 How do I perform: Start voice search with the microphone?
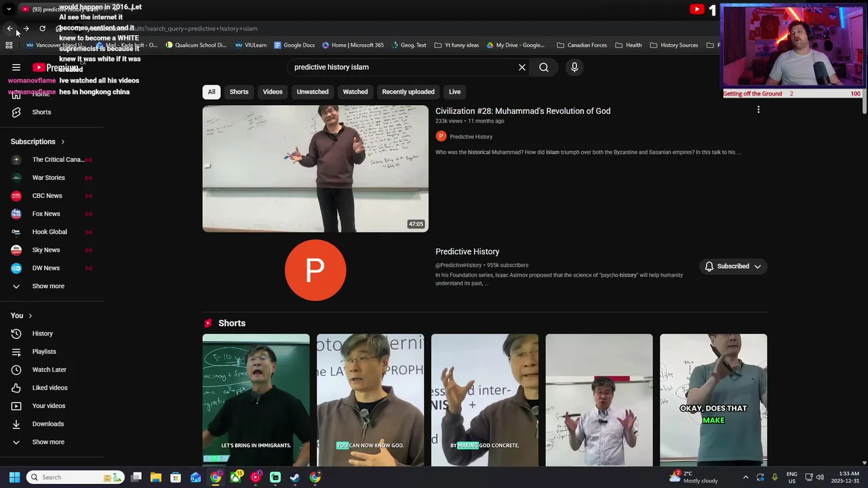pos(574,67)
